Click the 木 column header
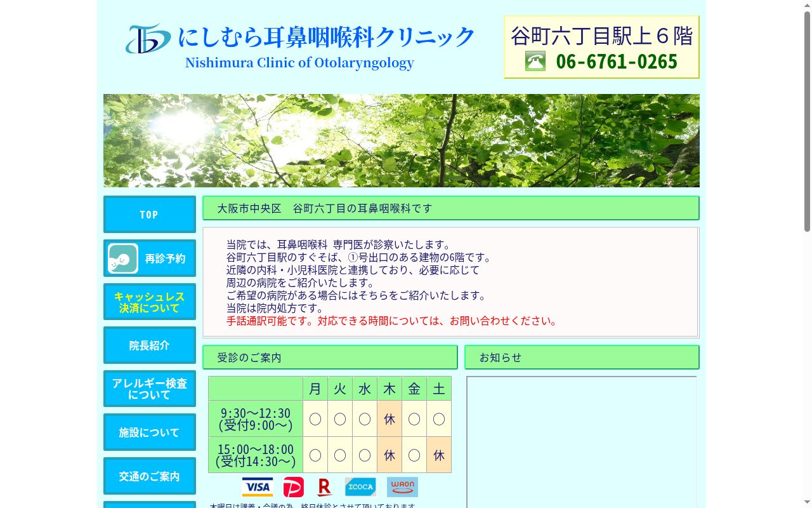Viewport: 812px width, 508px height. point(390,389)
